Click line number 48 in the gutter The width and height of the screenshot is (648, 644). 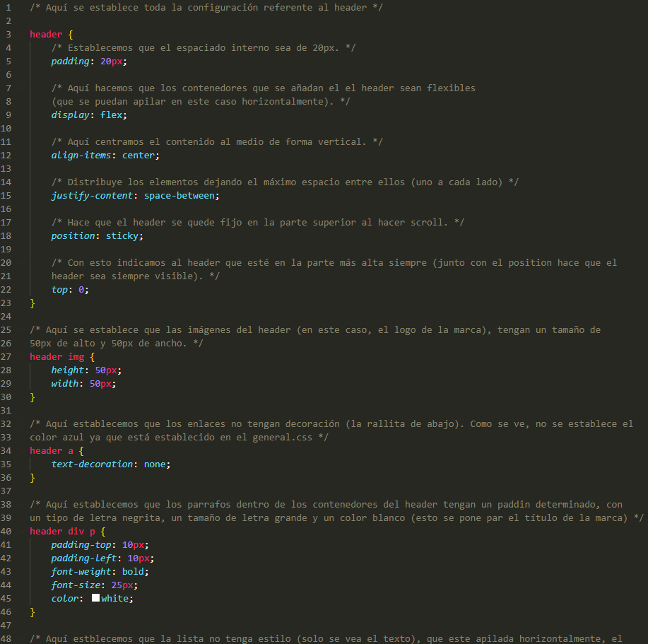point(6,639)
